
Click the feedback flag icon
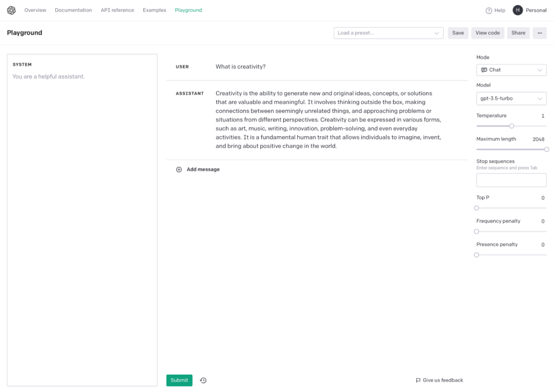[418, 380]
